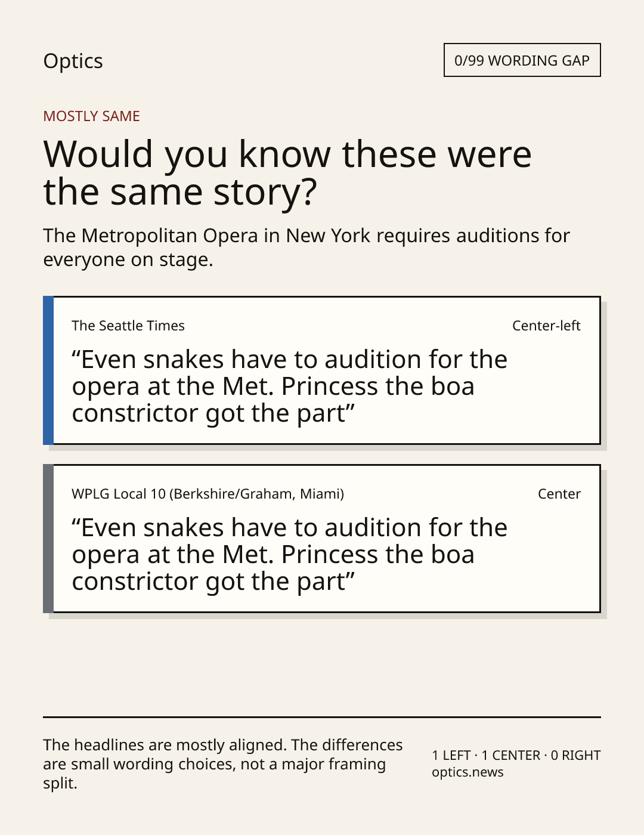The image size is (644, 835).
Task: Open The Seattle Times source name
Action: 128,326
